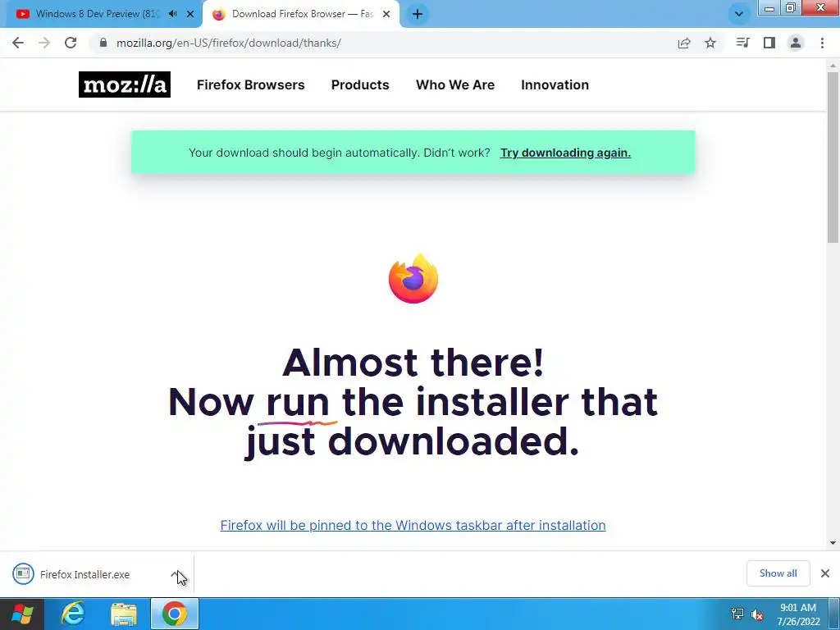Launch Internet Explorer from taskbar
The height and width of the screenshot is (630, 840).
[x=73, y=614]
